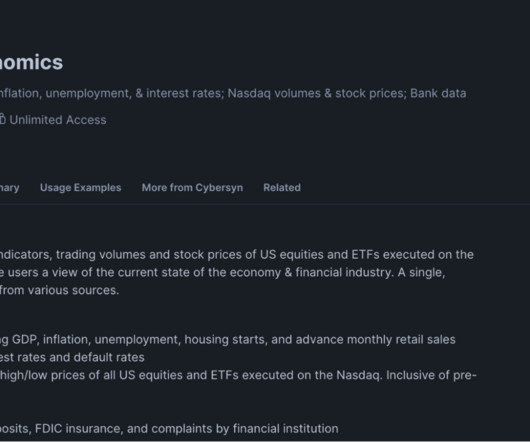
Task: Open the partially visible Summary tab
Action: coord(9,188)
